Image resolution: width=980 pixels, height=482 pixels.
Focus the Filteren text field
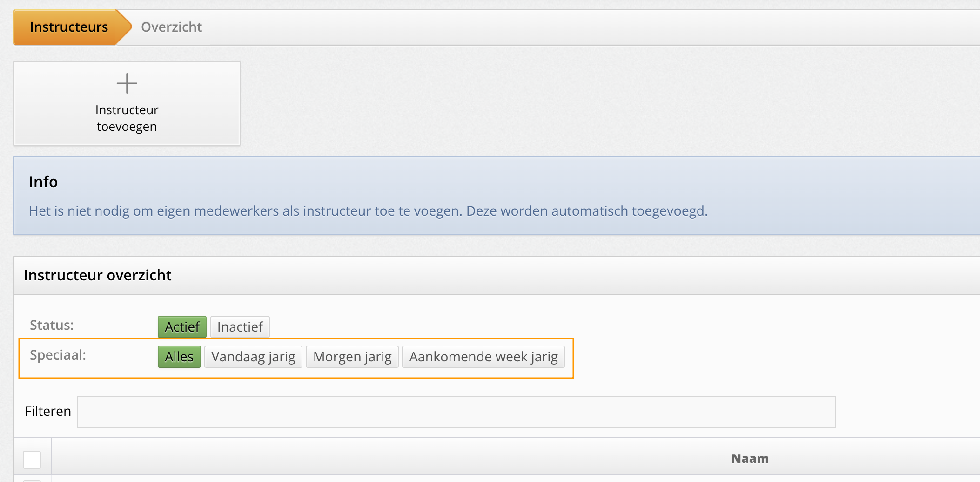coord(456,412)
